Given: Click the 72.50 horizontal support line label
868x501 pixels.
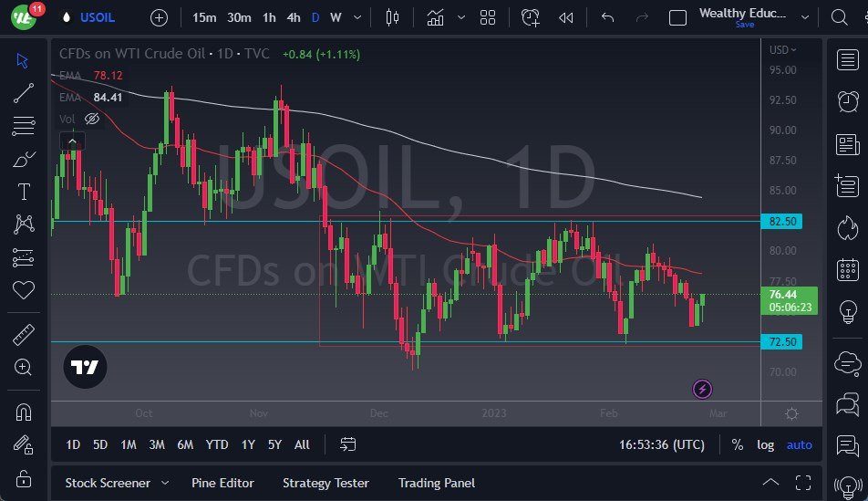Looking at the screenshot, I should tap(784, 342).
